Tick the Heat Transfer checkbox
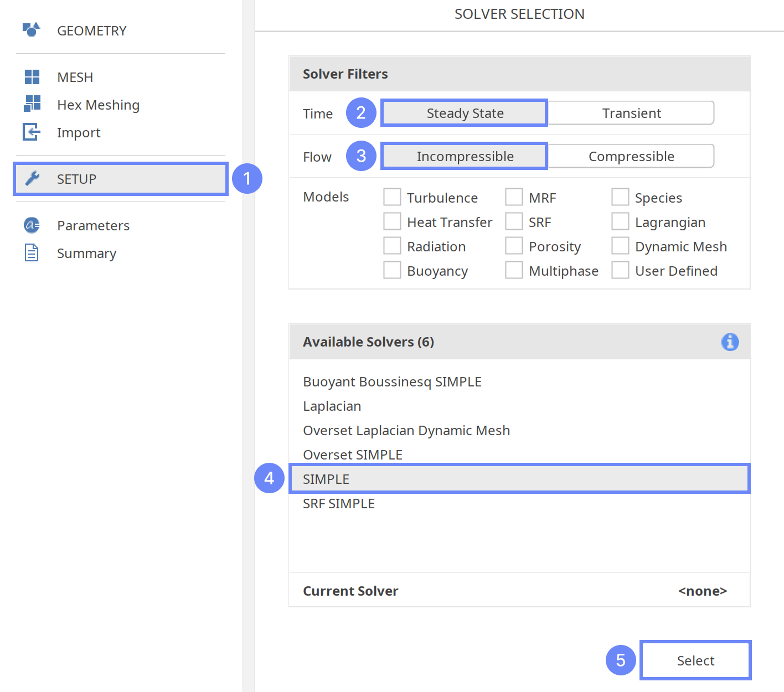Viewport: 784px width, 692px height. (x=393, y=221)
